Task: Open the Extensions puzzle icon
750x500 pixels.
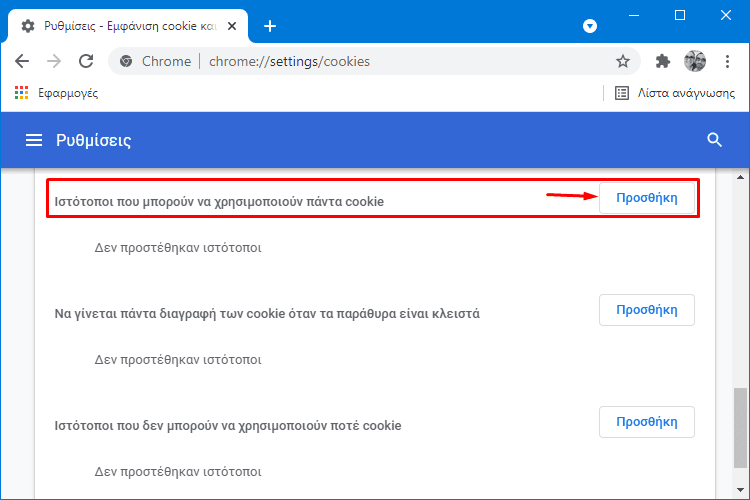Action: coord(662,61)
